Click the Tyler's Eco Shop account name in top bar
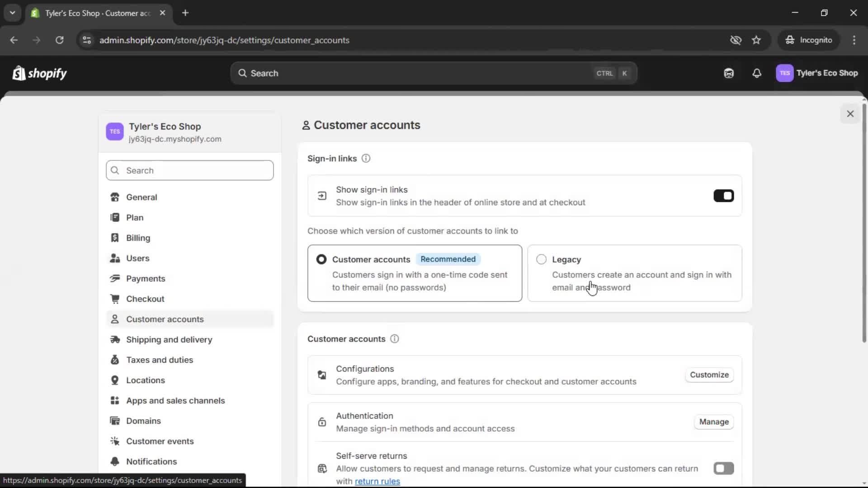Screen dimensions: 868x488 coord(827,73)
